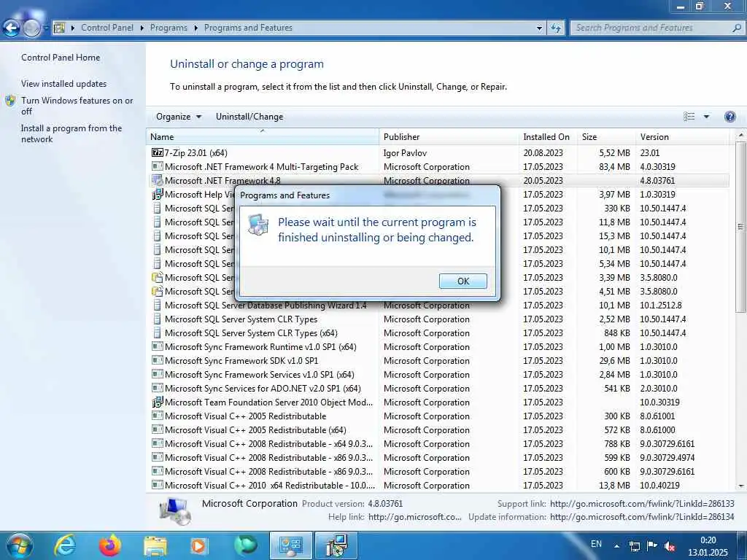Click Programs in the breadcrumb
747x560 pixels.
pyautogui.click(x=169, y=28)
